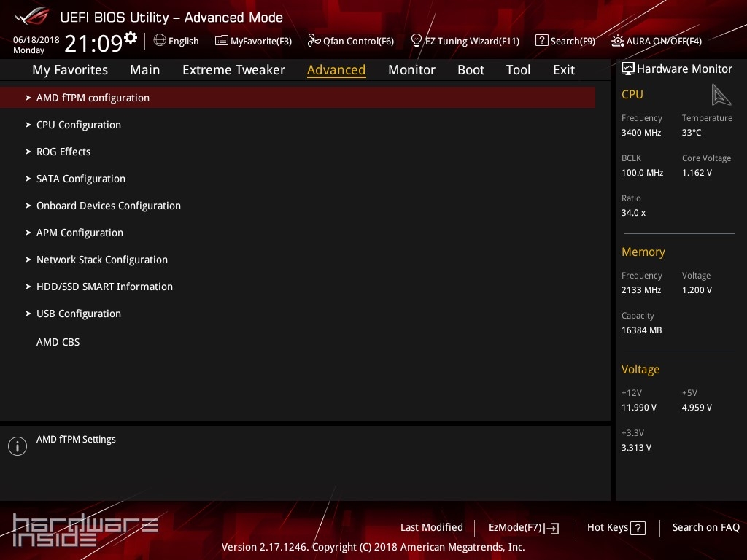This screenshot has height=560, width=747.
Task: Open Qfan Control(F6)
Action: 351,41
